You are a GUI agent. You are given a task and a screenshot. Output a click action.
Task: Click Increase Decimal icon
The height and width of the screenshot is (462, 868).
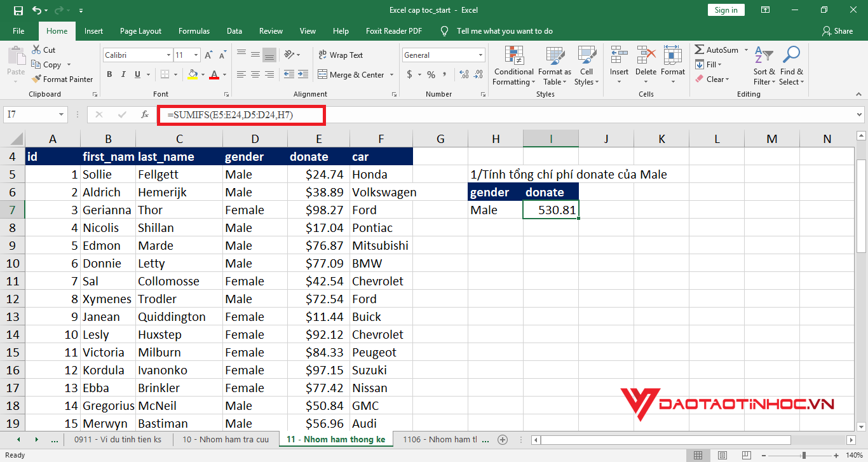pyautogui.click(x=465, y=74)
